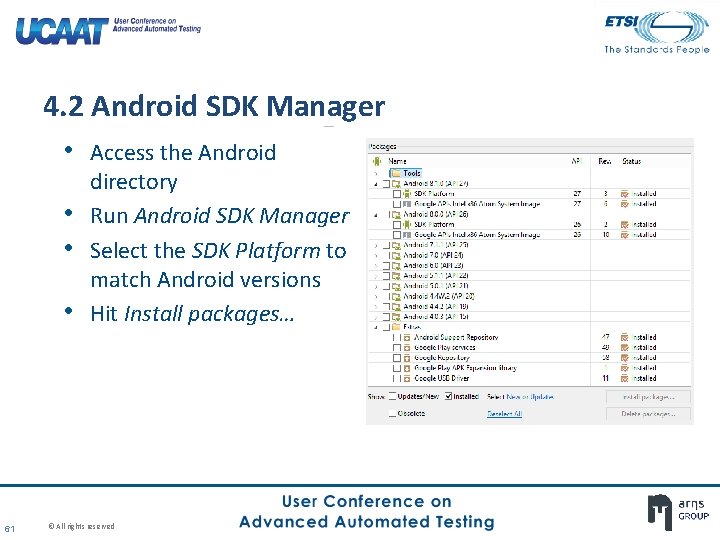Check the Google Play services checkbox
This screenshot has height=540, width=720.
tap(397, 348)
